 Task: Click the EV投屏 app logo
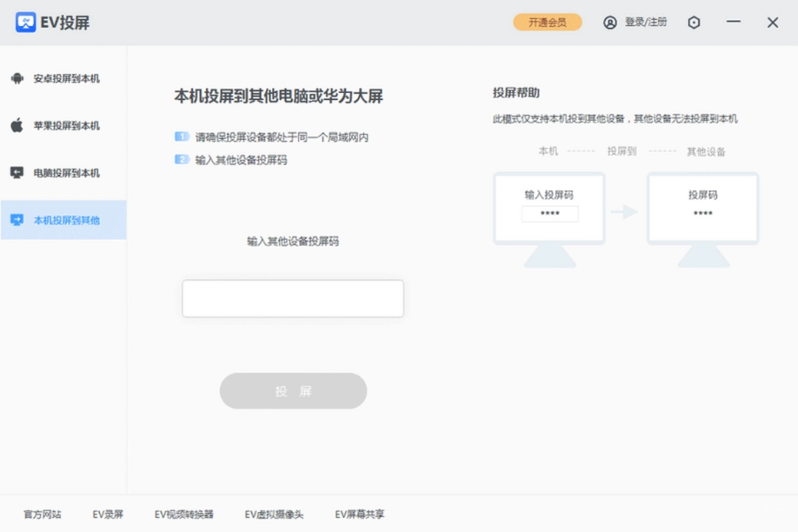tap(27, 22)
